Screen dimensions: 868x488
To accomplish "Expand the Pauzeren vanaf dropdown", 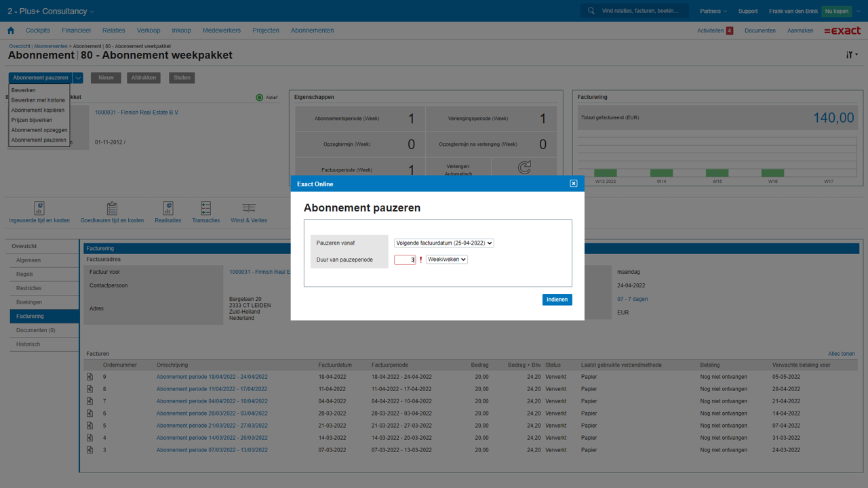I will [443, 243].
